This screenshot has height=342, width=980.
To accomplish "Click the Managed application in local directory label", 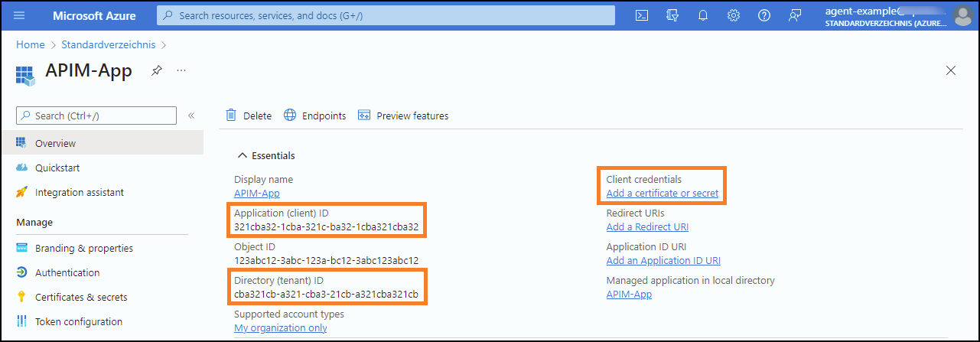I will coord(691,280).
